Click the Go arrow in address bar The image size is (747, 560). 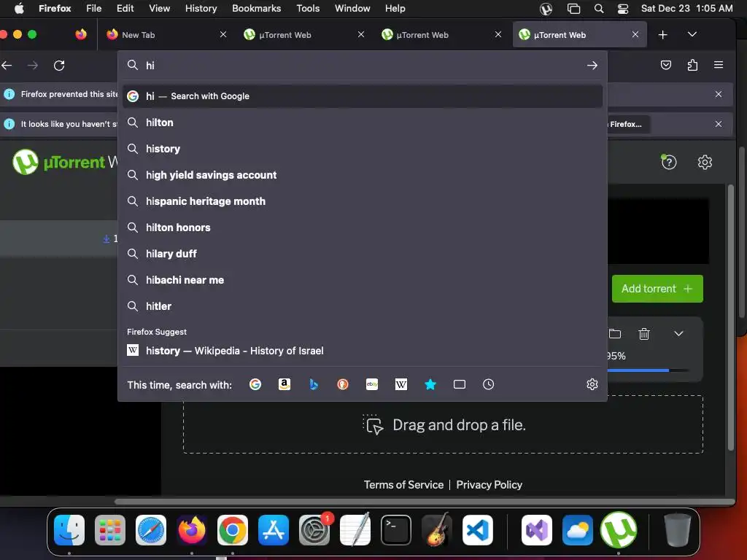592,66
